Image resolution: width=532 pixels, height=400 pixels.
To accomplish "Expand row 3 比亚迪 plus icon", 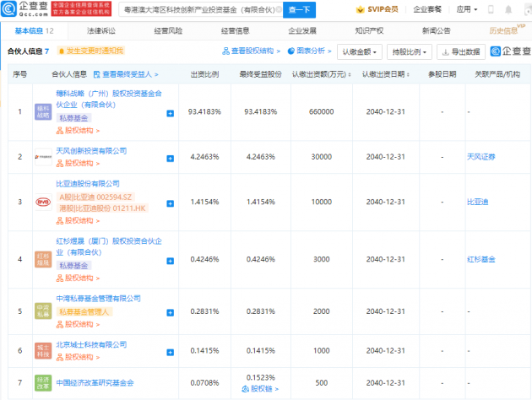I will pos(171,203).
